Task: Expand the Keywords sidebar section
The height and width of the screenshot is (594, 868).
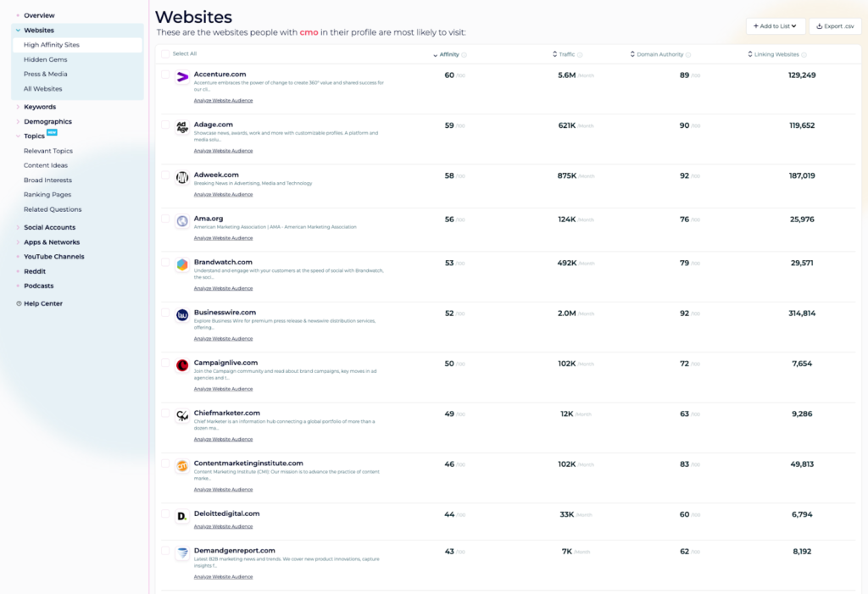Action: pos(39,107)
